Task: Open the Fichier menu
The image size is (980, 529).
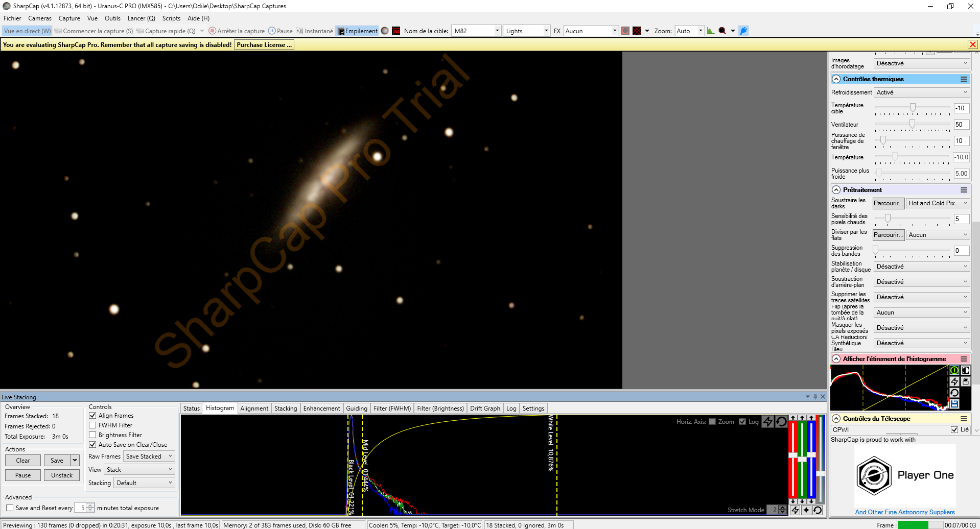Action: pos(12,18)
